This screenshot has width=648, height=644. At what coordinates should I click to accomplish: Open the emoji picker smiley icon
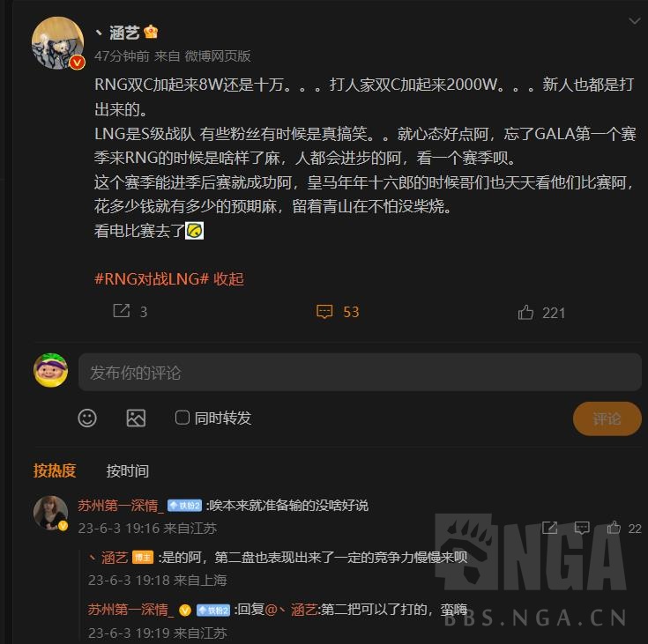87,418
